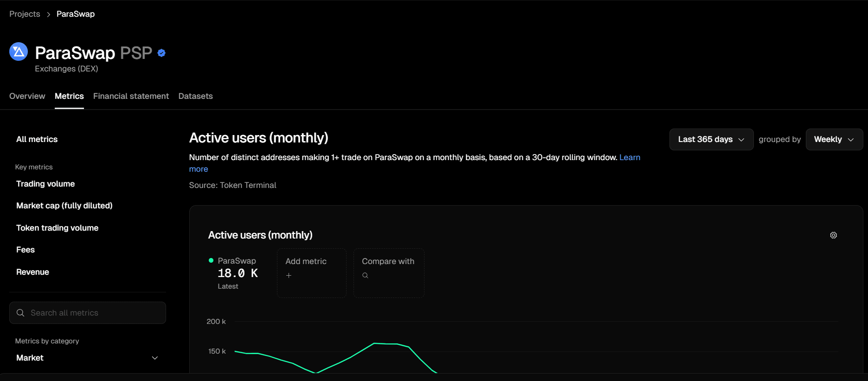
Task: Click the Search all metrics field
Action: (x=88, y=313)
